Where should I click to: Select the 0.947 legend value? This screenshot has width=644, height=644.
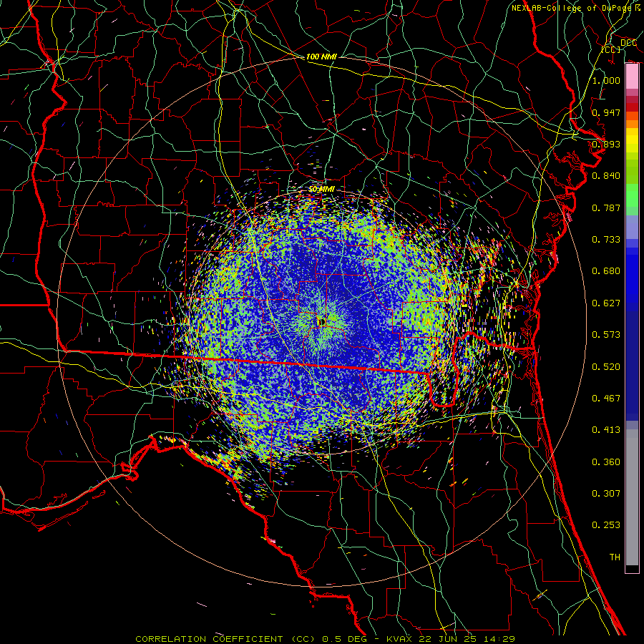coord(606,112)
